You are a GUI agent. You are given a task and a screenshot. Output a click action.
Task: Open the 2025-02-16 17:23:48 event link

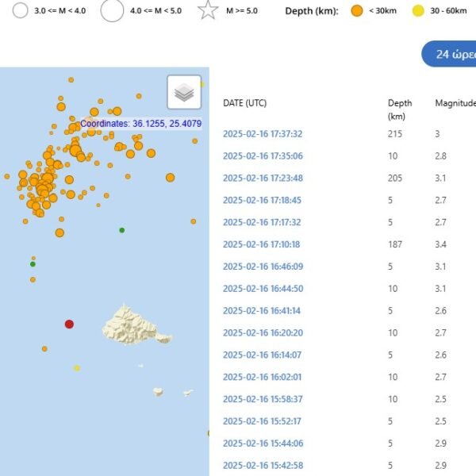pos(263,178)
